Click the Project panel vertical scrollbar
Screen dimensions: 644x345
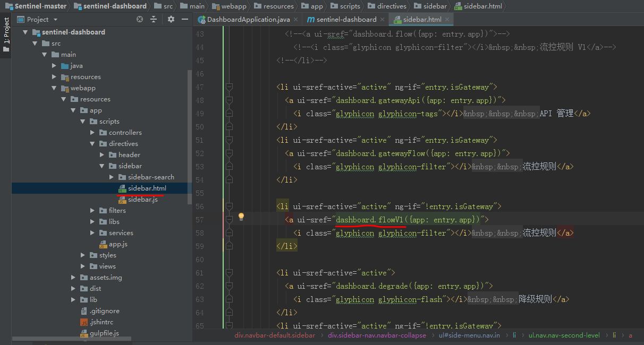[190, 137]
